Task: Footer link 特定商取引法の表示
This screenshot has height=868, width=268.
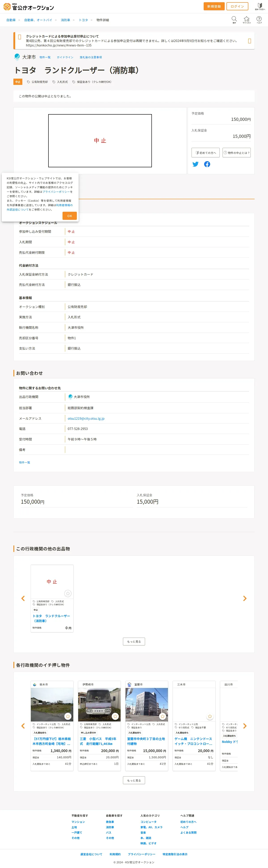Action: click(x=175, y=854)
